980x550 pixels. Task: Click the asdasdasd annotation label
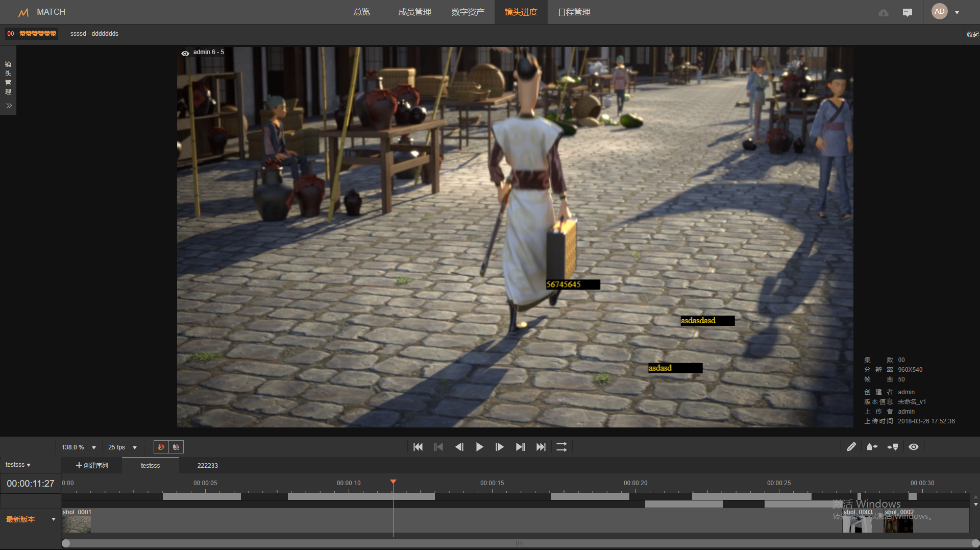(x=707, y=321)
